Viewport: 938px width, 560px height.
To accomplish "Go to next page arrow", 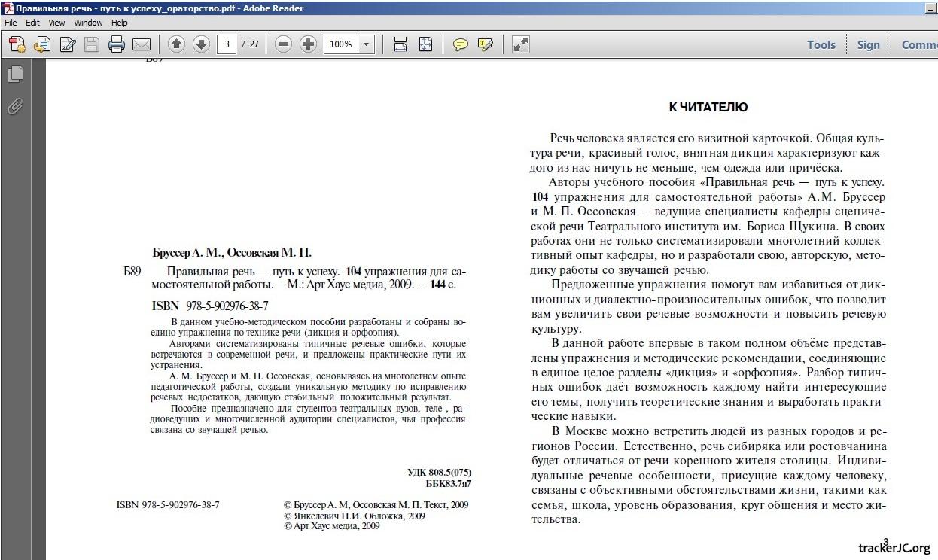I will click(x=201, y=44).
